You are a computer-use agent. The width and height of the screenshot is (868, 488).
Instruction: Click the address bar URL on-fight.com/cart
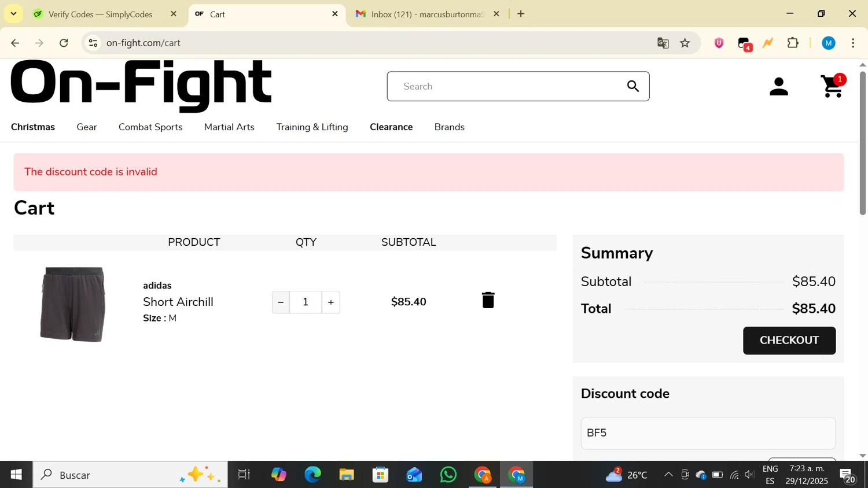tap(144, 43)
